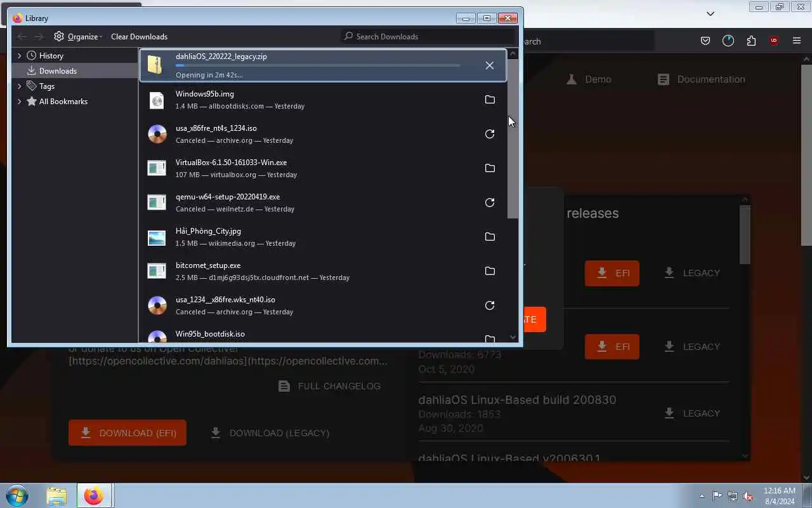Click LEGACY for build 200830

tap(692, 413)
